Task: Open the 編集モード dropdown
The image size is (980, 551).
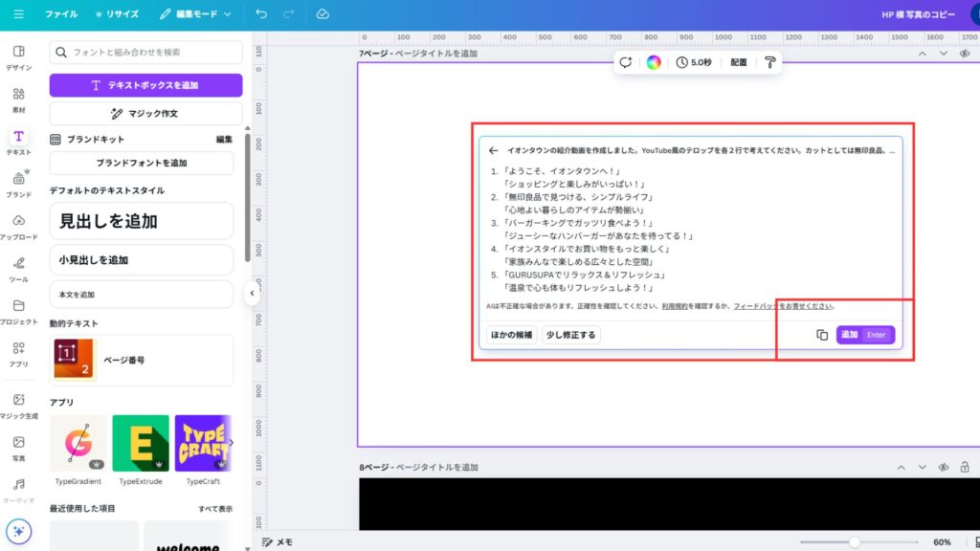Action: [195, 14]
